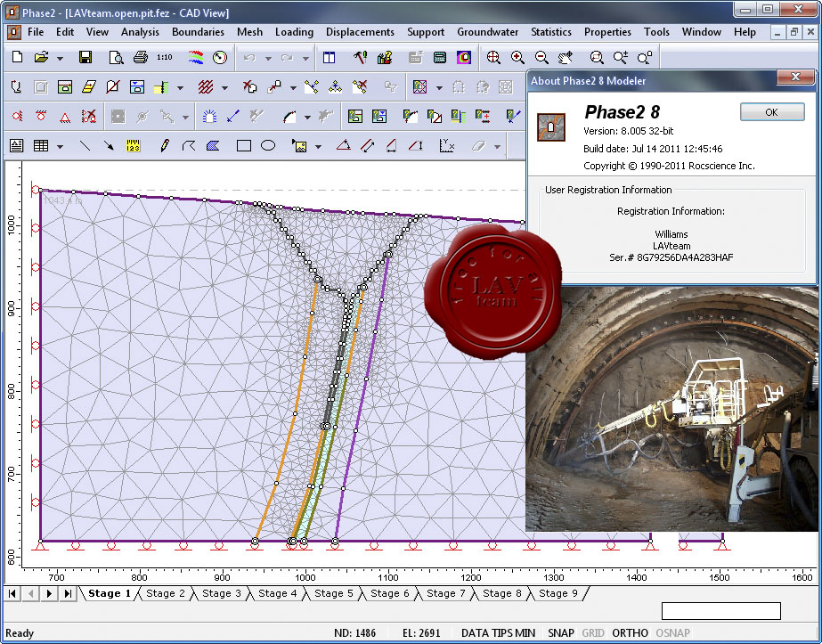Close the About Phase2 8 Modeler dialog
The image size is (822, 644).
[795, 77]
